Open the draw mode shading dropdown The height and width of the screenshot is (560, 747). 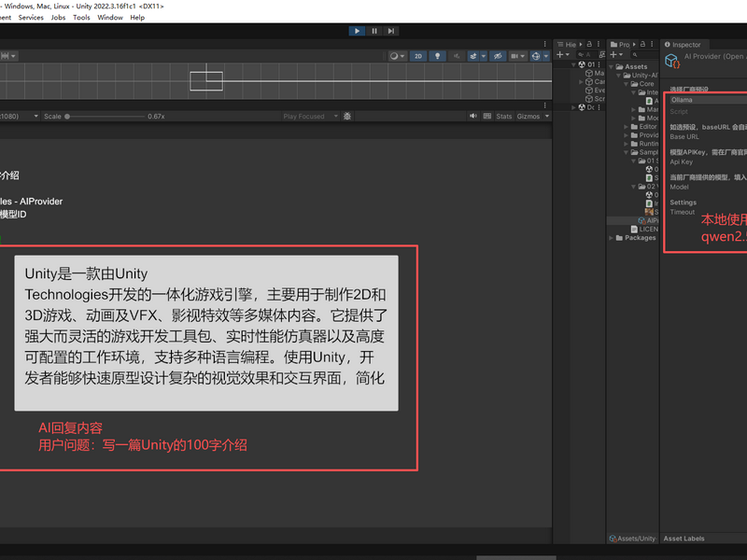[397, 56]
